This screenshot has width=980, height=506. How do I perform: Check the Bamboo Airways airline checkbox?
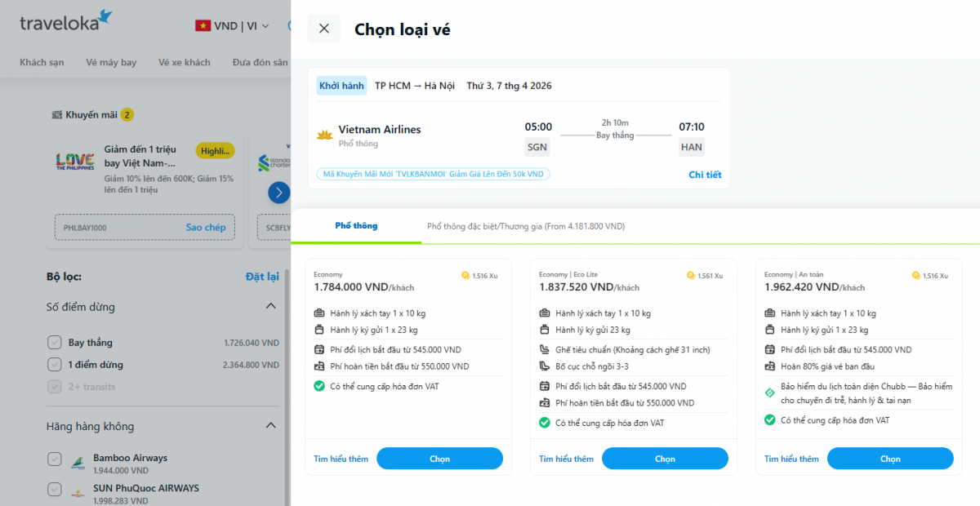54,459
